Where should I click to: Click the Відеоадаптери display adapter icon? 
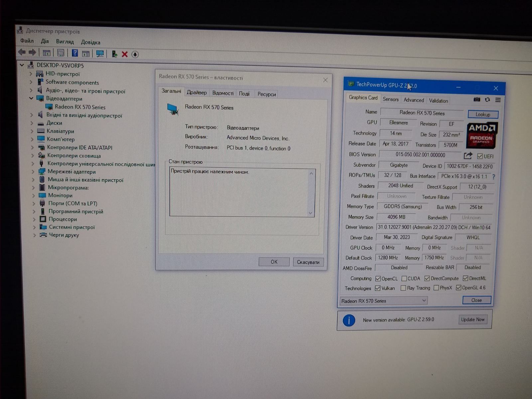pyautogui.click(x=40, y=98)
